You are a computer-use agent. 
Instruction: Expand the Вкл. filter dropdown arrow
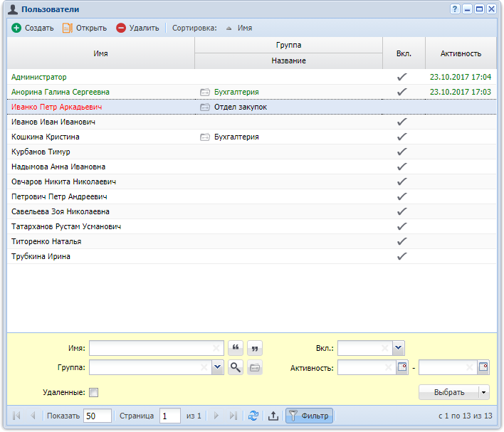pyautogui.click(x=398, y=348)
